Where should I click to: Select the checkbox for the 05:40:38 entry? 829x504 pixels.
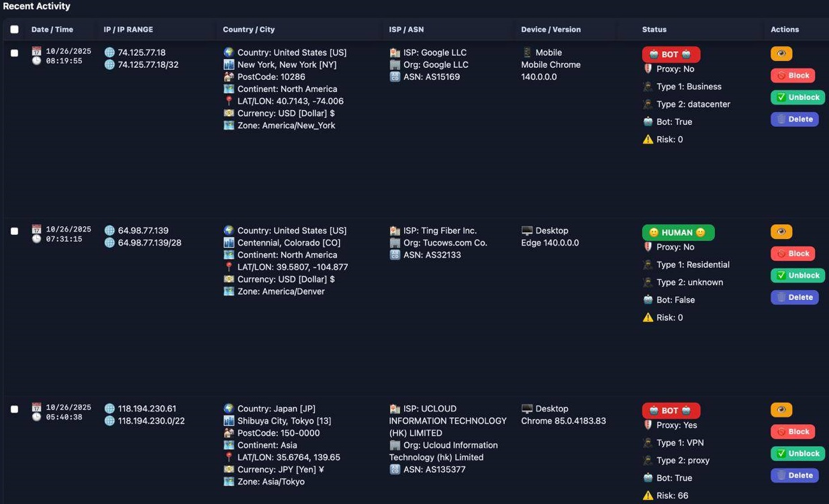pyautogui.click(x=15, y=409)
